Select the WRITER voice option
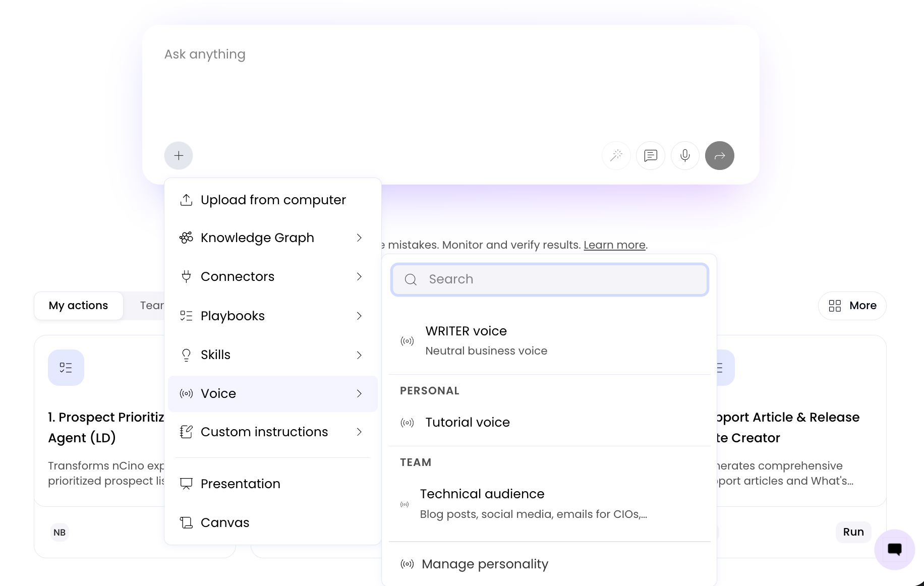This screenshot has height=586, width=924. click(x=550, y=341)
